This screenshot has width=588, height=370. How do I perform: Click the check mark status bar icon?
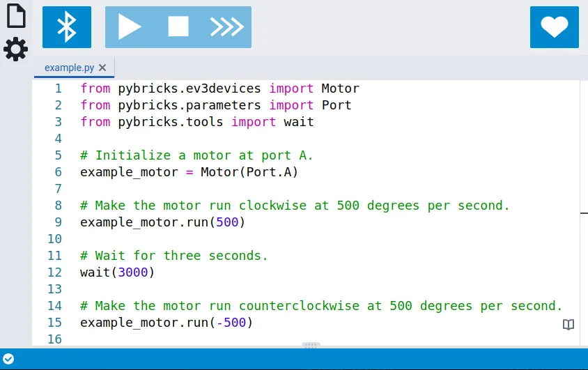pos(8,358)
